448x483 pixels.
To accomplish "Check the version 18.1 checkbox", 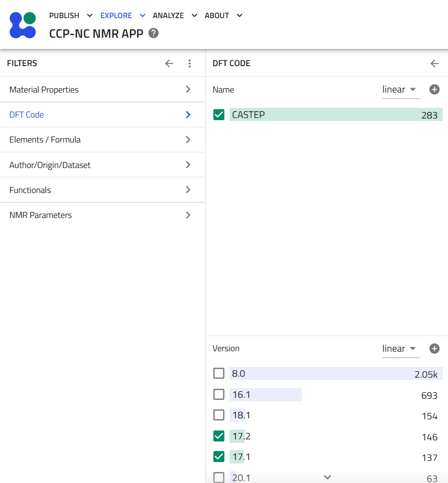I will tap(219, 415).
